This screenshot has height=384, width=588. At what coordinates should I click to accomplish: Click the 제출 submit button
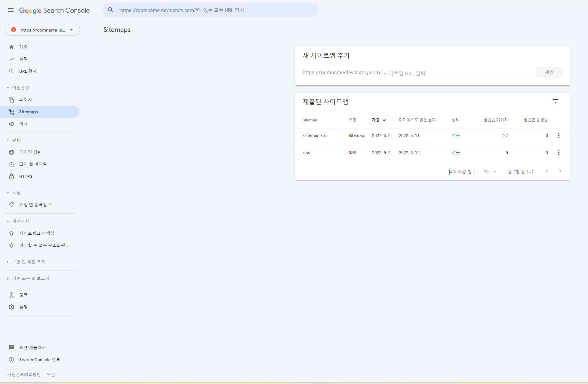(549, 72)
